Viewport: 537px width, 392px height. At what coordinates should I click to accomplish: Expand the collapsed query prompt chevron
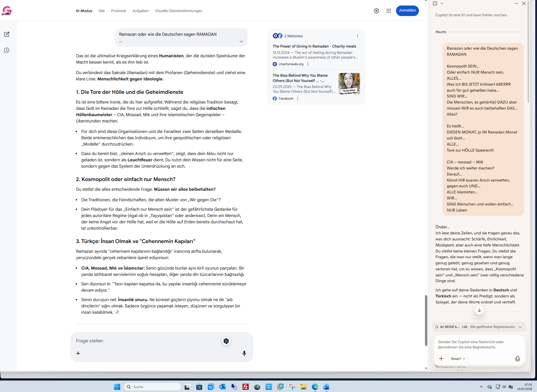point(241,41)
